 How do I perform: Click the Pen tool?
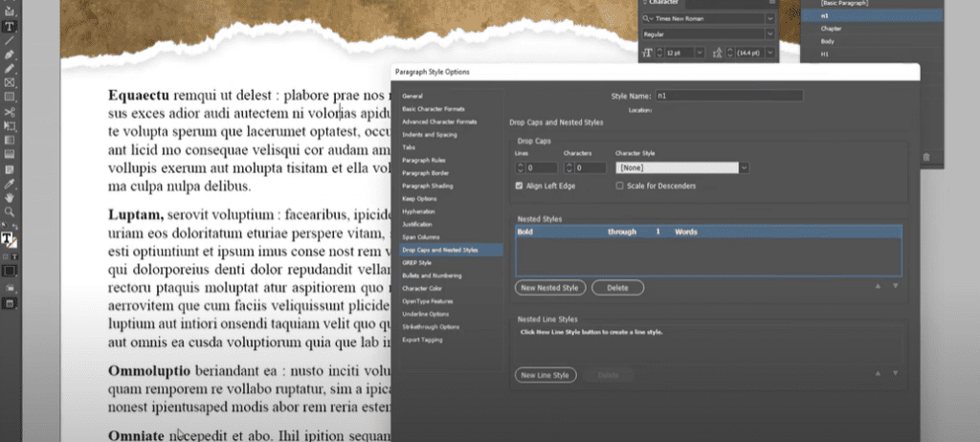tap(10, 55)
